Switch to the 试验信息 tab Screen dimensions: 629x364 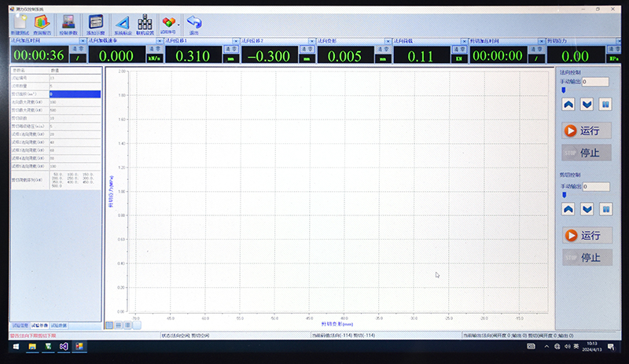(19, 325)
